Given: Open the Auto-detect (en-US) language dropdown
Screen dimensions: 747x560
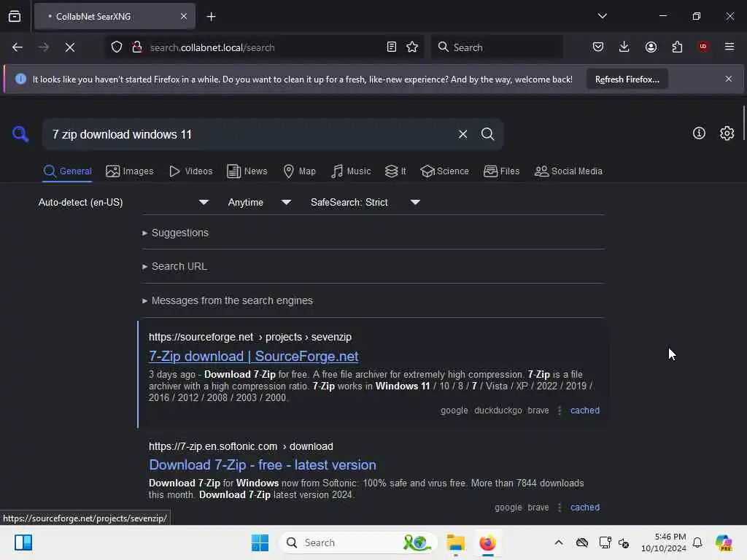Looking at the screenshot, I should coord(123,203).
